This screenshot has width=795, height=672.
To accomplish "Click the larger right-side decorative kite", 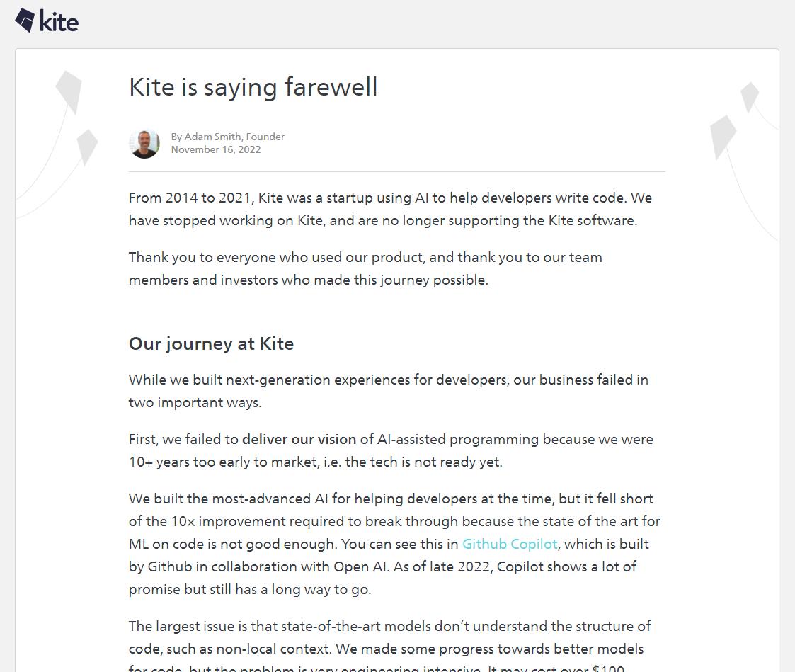I will pos(723,135).
